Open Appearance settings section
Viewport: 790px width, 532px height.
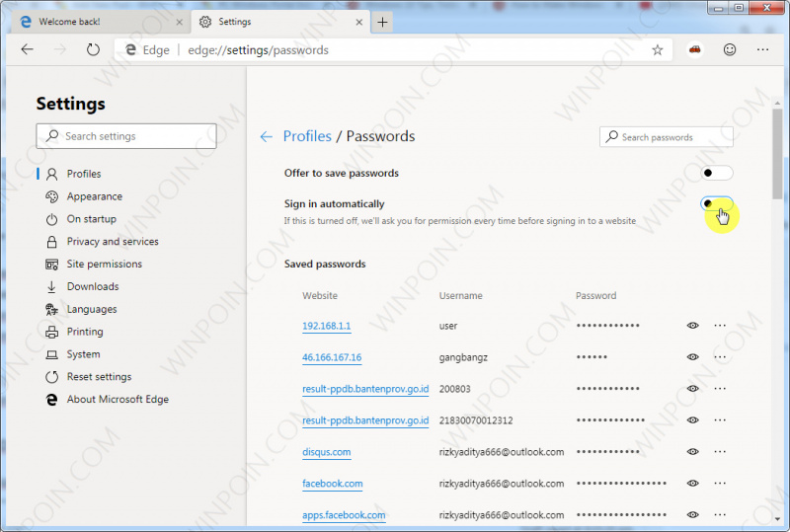[x=94, y=196]
